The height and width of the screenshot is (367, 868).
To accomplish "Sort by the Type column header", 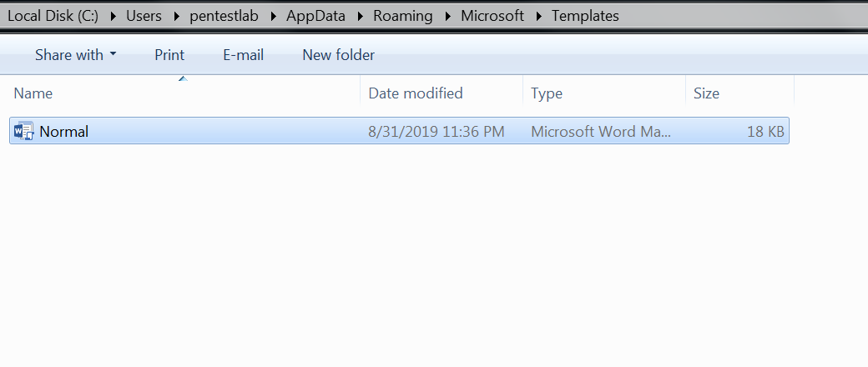I will click(547, 93).
